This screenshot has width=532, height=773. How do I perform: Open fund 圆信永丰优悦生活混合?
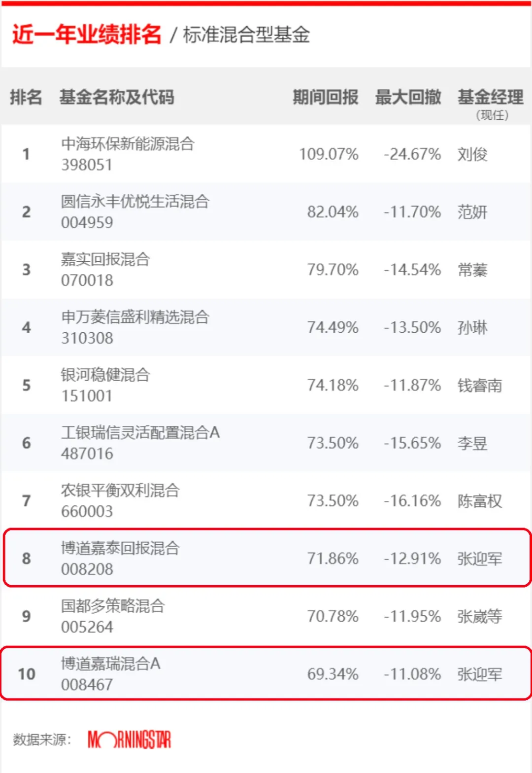point(135,202)
